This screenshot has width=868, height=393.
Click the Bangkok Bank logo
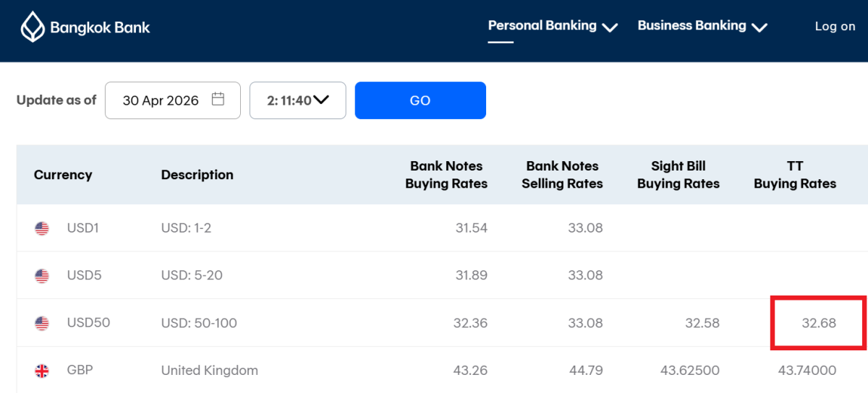coord(85,27)
